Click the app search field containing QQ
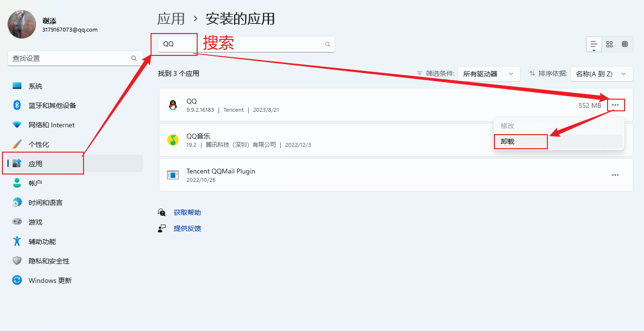The width and height of the screenshot is (644, 331). (246, 44)
